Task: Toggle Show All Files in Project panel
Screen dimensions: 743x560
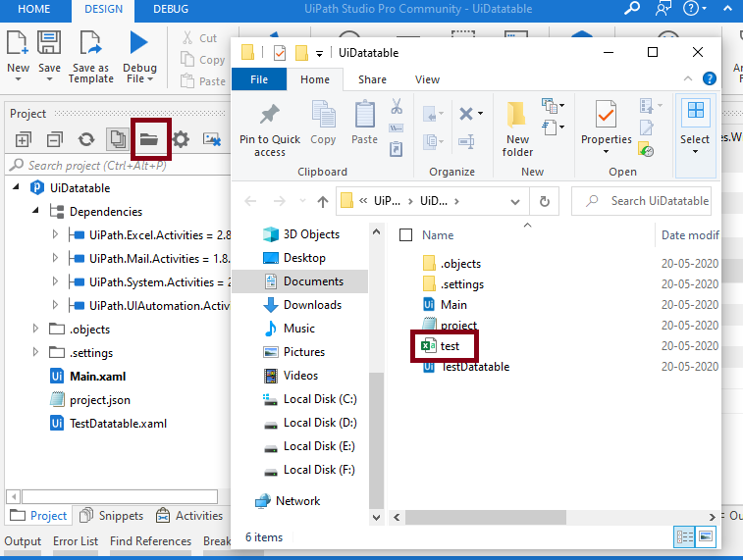Action: [118, 139]
